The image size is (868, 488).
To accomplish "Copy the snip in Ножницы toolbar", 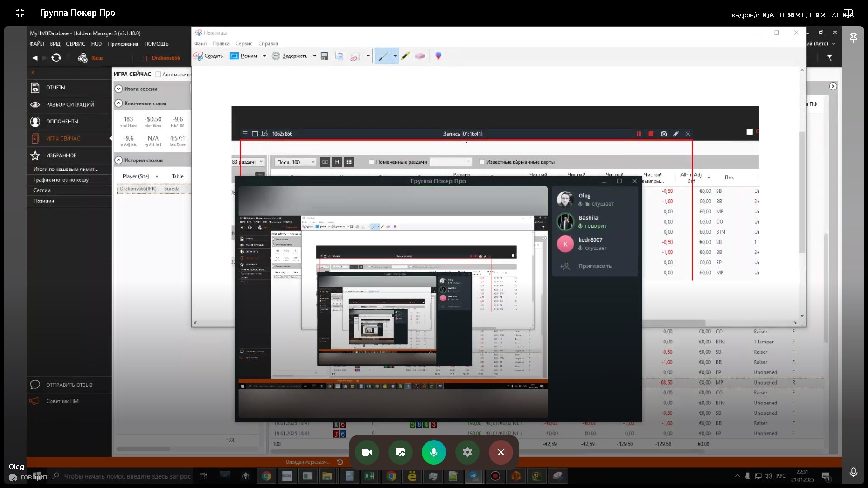I will click(339, 56).
